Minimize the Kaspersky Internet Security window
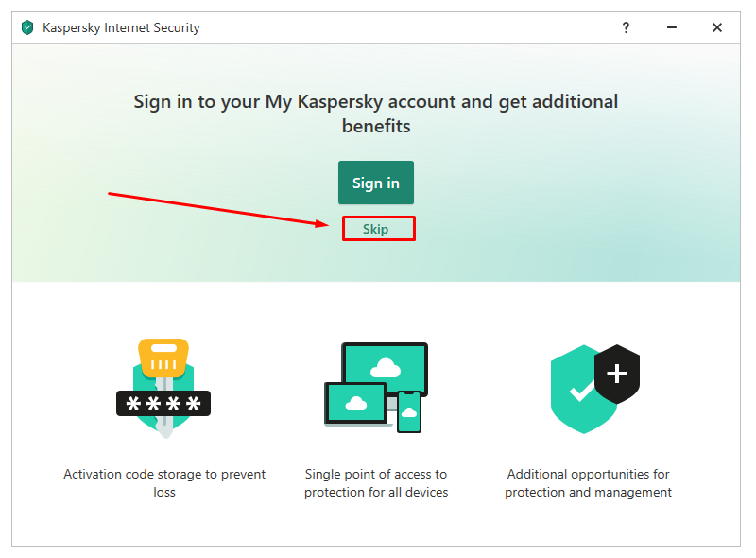This screenshot has width=756, height=558. pos(671,27)
